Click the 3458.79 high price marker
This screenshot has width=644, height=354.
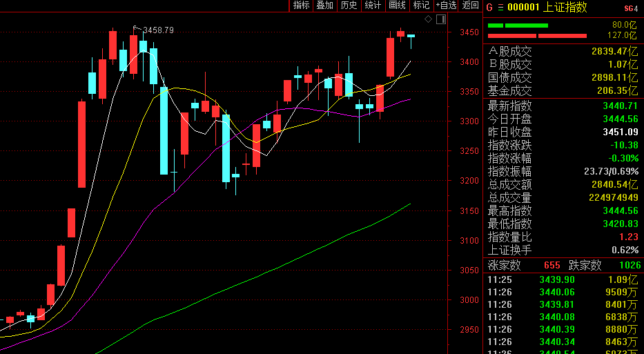pos(158,30)
